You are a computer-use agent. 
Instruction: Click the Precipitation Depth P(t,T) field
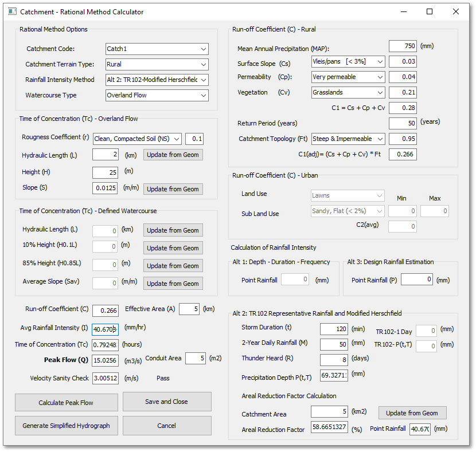[334, 376]
